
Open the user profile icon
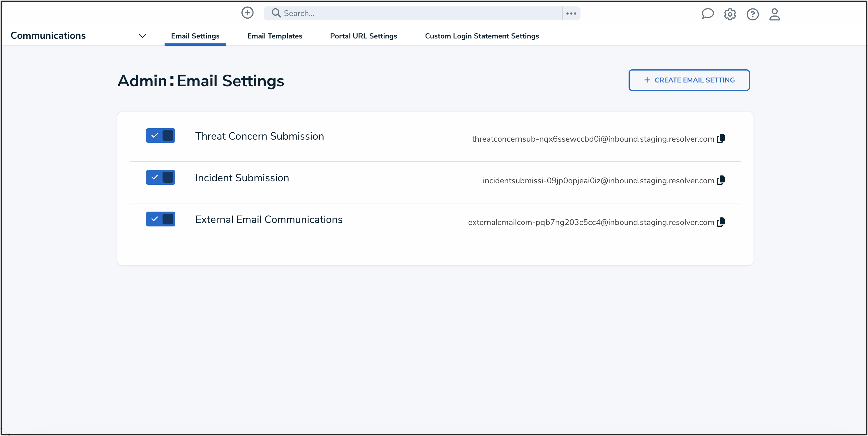point(774,14)
